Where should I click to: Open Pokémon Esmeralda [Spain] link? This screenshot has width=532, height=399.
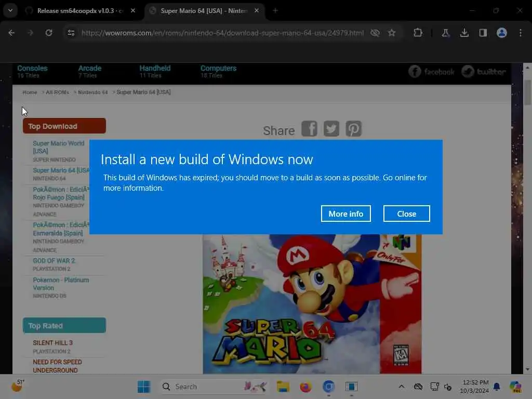click(x=61, y=229)
